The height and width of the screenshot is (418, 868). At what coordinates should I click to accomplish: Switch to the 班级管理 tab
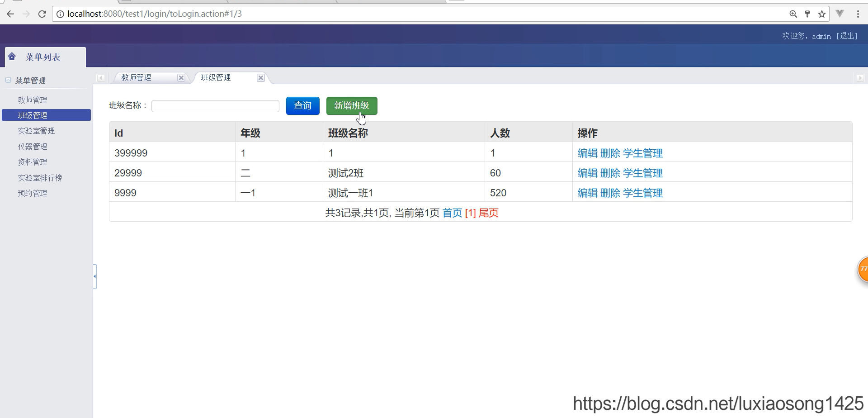pos(216,78)
